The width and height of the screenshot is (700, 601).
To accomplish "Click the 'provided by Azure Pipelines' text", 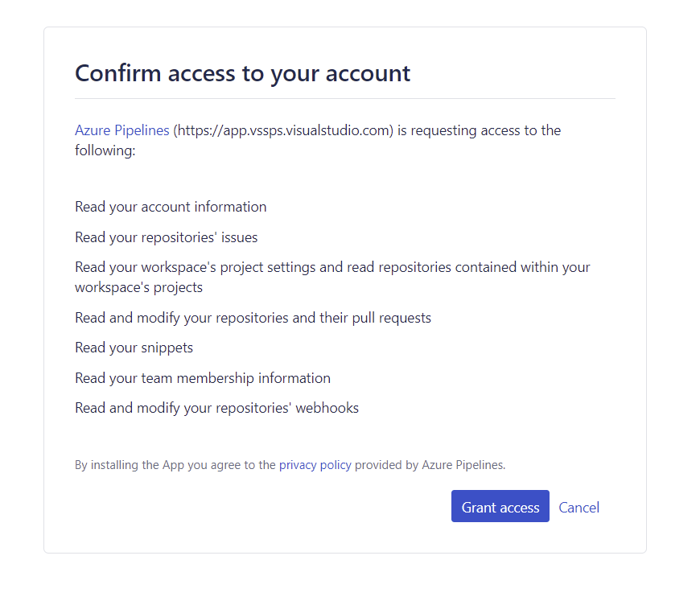I will click(430, 465).
